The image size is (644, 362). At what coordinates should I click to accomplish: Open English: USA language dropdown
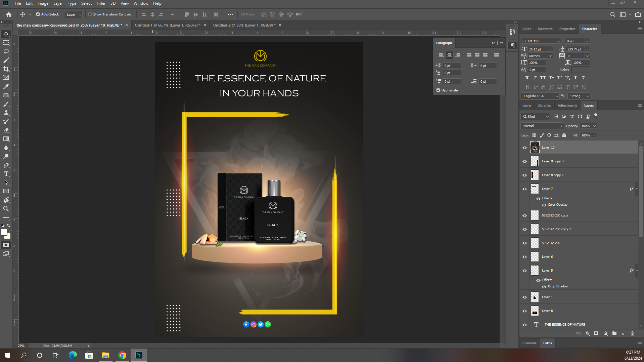coord(540,96)
